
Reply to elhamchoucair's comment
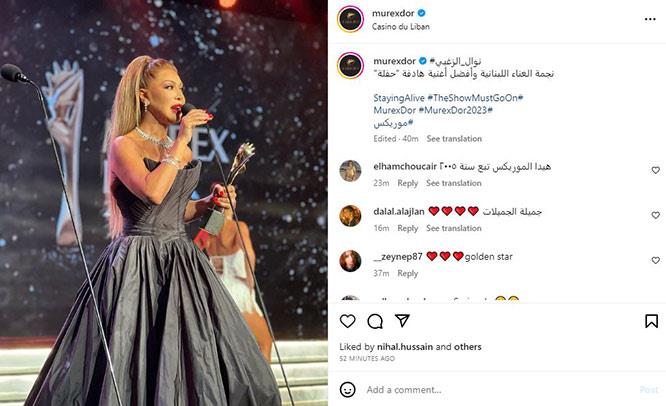coord(407,183)
